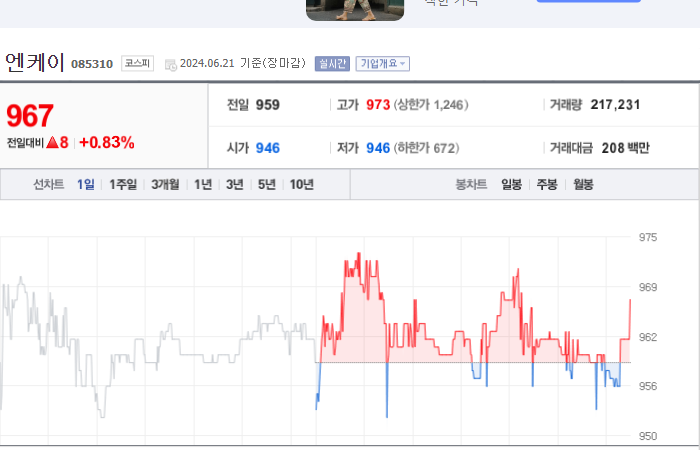This screenshot has height=450, width=700.
Task: Click the 실시간 realtime button
Action: pos(332,64)
